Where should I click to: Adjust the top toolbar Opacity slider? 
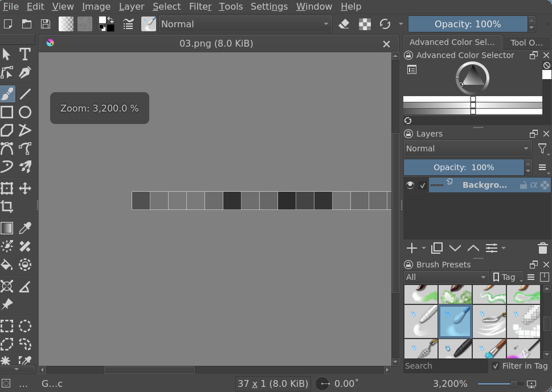point(467,24)
